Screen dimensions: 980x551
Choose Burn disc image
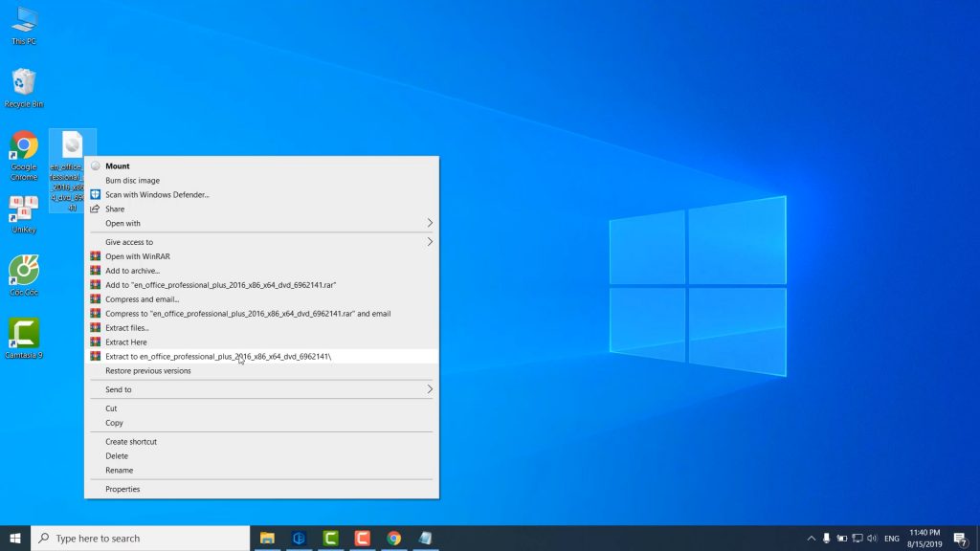[x=261, y=181]
